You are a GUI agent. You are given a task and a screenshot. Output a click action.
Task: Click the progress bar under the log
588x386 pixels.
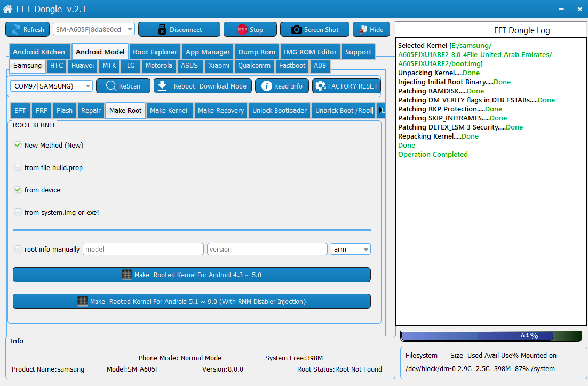coord(491,336)
